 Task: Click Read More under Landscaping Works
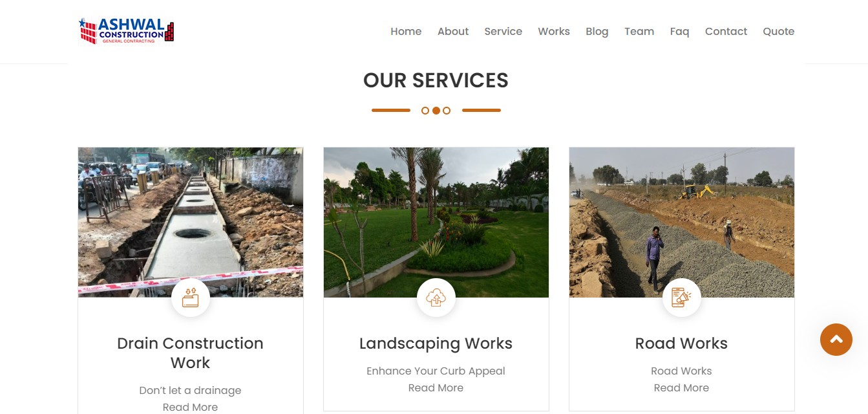pos(436,388)
